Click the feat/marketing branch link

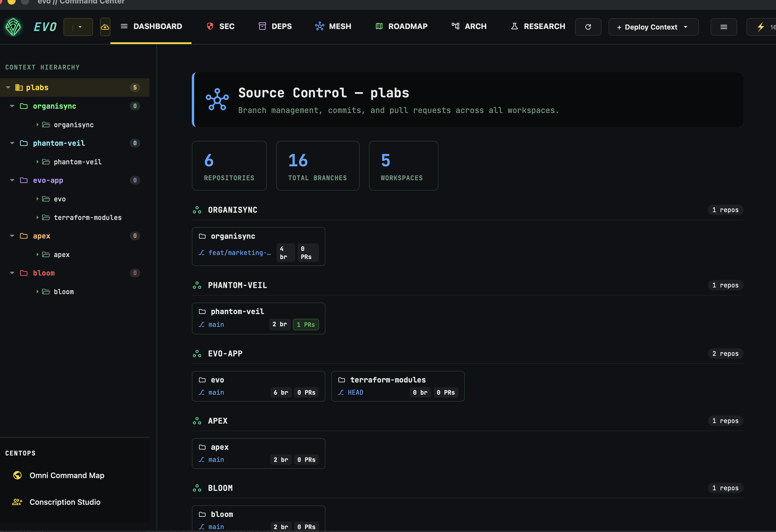(x=239, y=253)
